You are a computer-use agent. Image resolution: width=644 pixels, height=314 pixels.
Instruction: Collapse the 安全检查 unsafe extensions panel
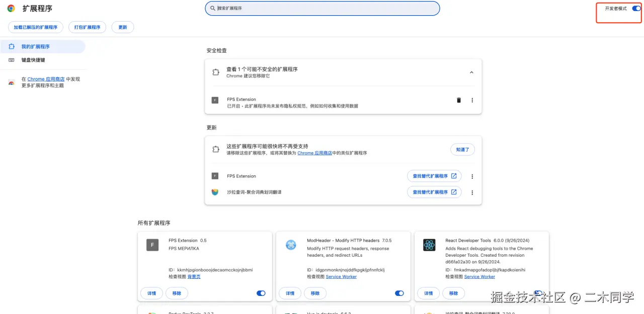coord(471,72)
